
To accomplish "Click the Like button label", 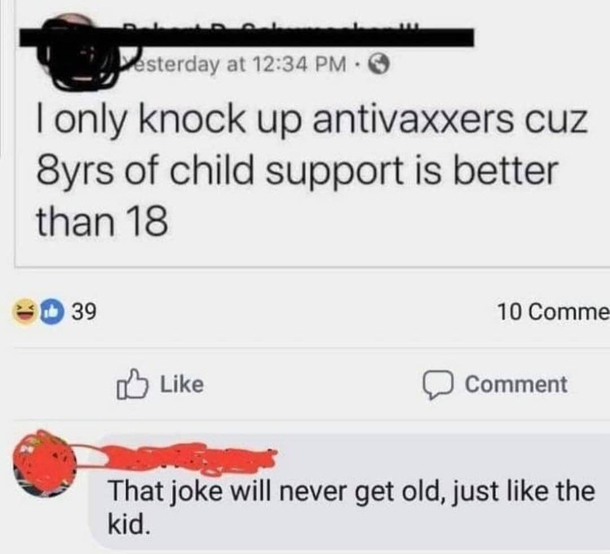I will (182, 384).
